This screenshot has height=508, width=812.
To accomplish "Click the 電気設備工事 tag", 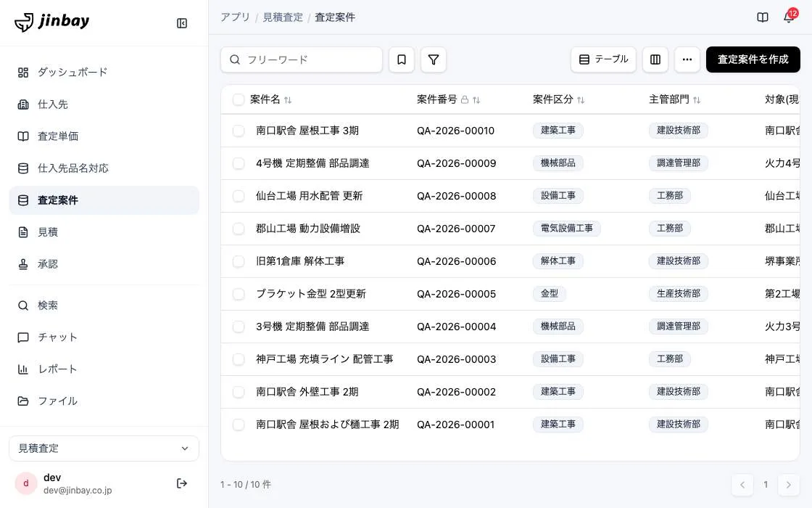I will [x=566, y=228].
